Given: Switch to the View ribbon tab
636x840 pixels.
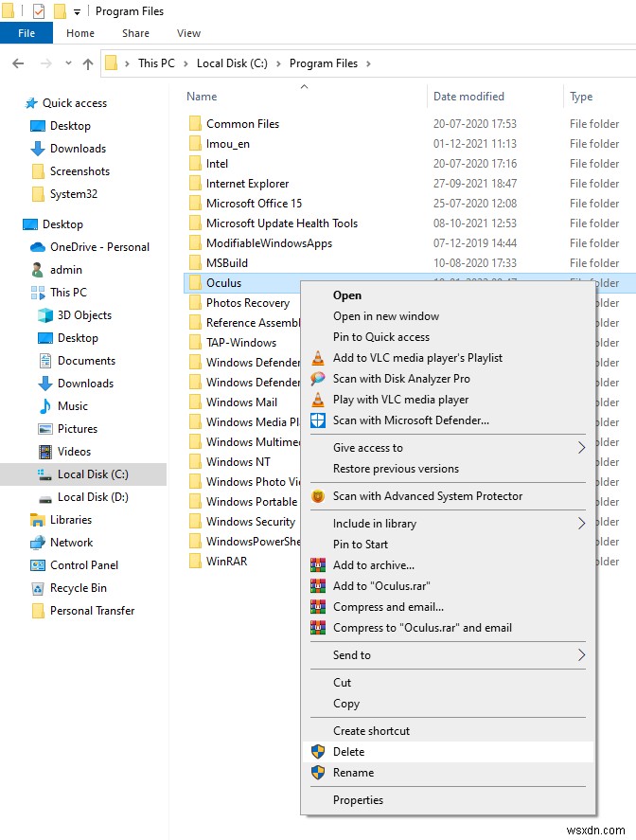Looking at the screenshot, I should tap(188, 33).
